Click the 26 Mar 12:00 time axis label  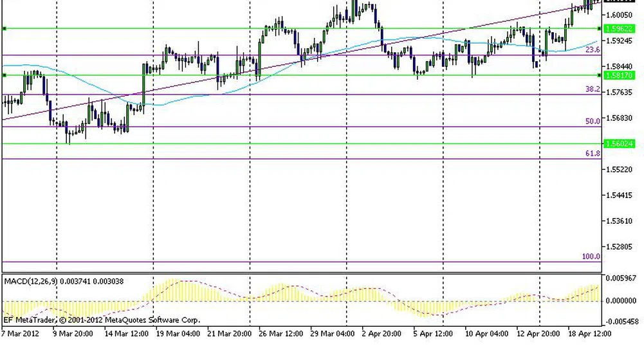(x=281, y=334)
